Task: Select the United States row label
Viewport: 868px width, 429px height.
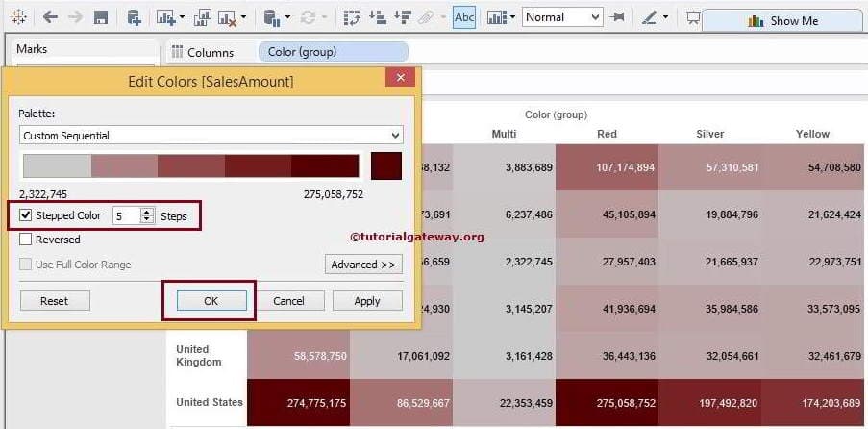Action: point(210,402)
